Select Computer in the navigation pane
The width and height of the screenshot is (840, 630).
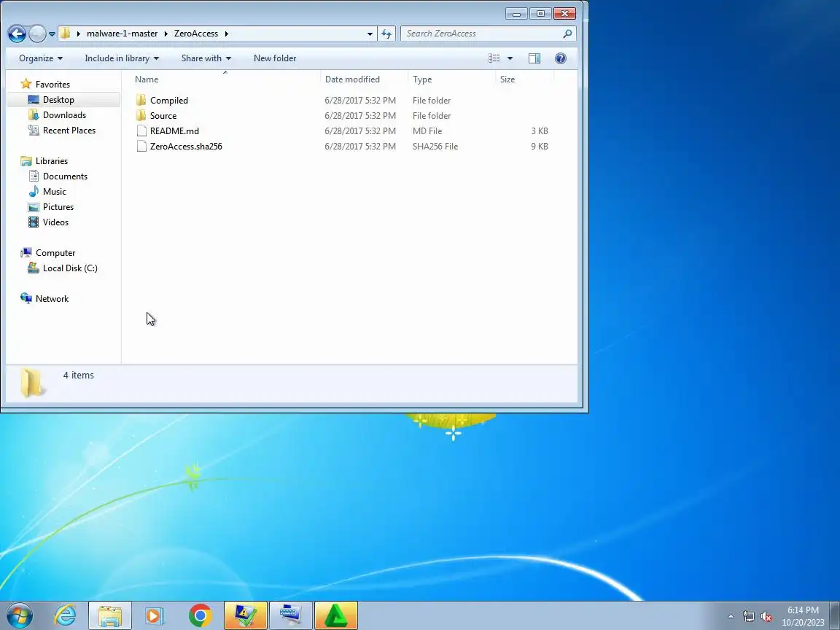[55, 253]
